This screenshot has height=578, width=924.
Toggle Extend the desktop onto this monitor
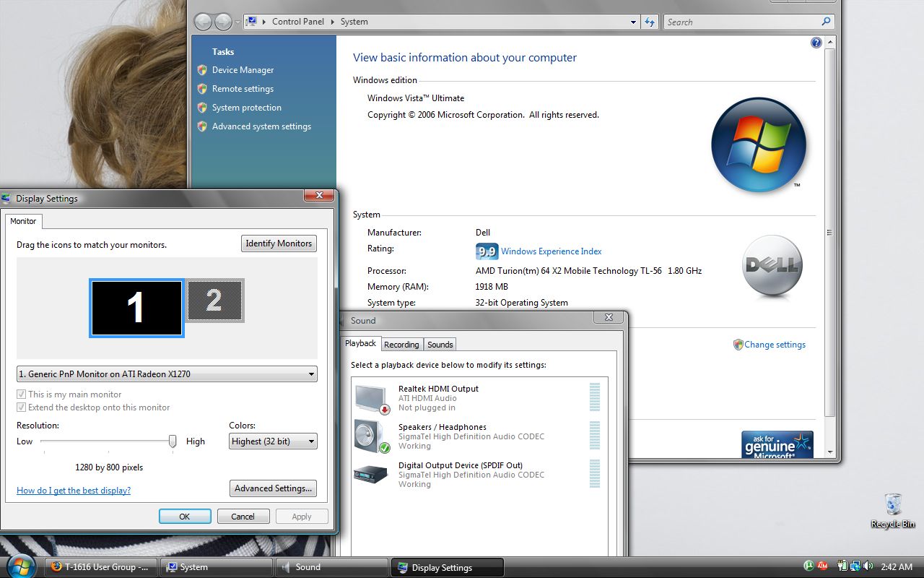tap(21, 407)
